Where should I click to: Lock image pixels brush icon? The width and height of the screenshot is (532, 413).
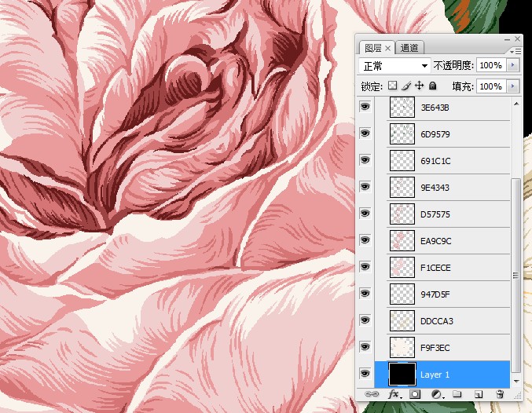[406, 86]
